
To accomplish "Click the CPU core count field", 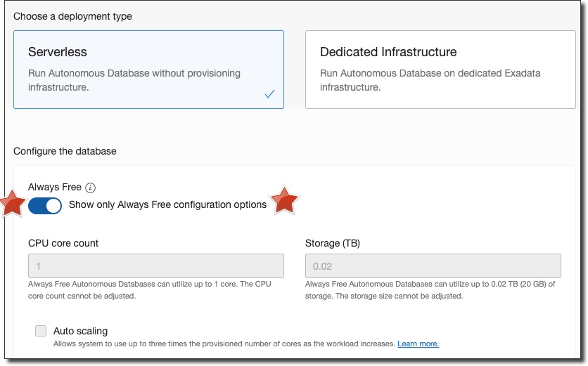I will tap(156, 266).
